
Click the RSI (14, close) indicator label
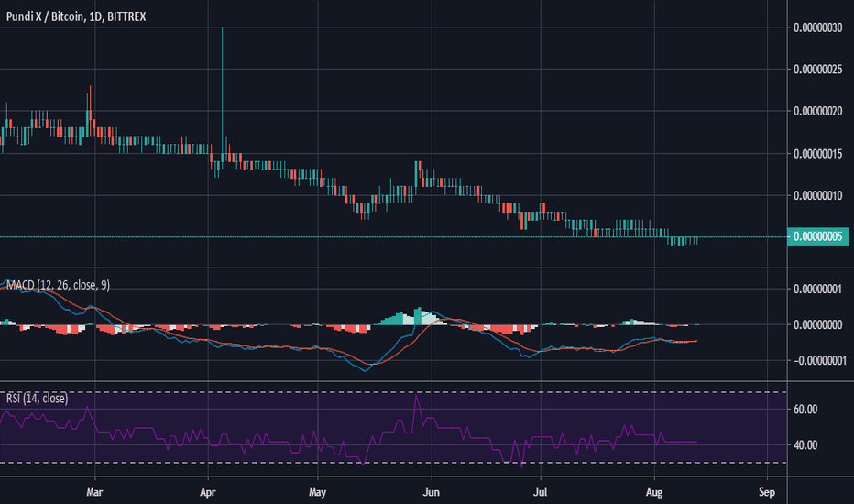coord(37,399)
